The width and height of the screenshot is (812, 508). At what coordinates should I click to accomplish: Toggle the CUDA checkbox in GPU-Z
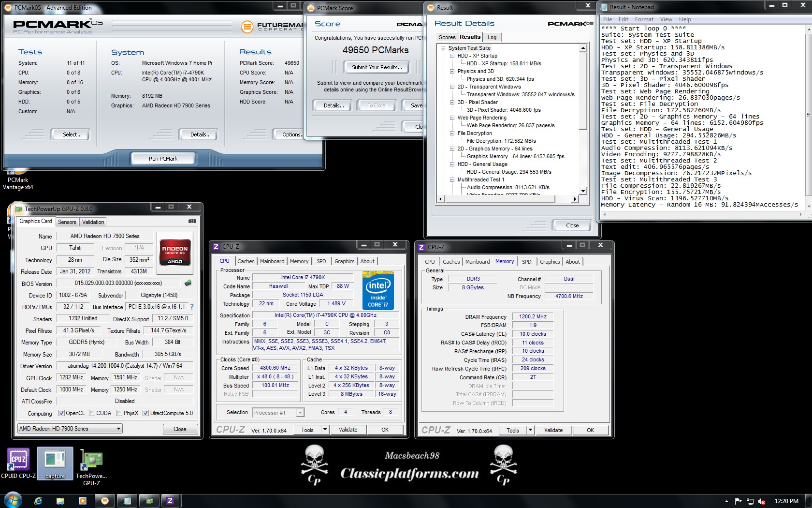(92, 413)
